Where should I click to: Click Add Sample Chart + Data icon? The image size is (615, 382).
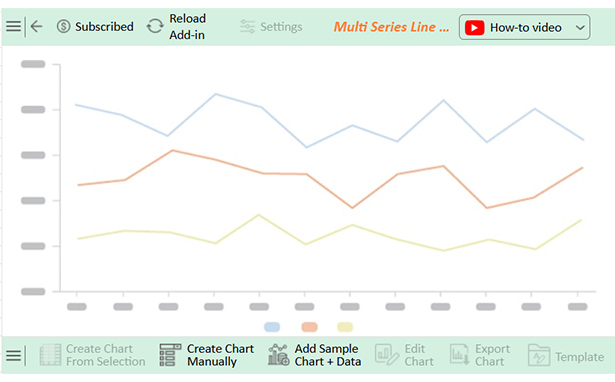[278, 355]
